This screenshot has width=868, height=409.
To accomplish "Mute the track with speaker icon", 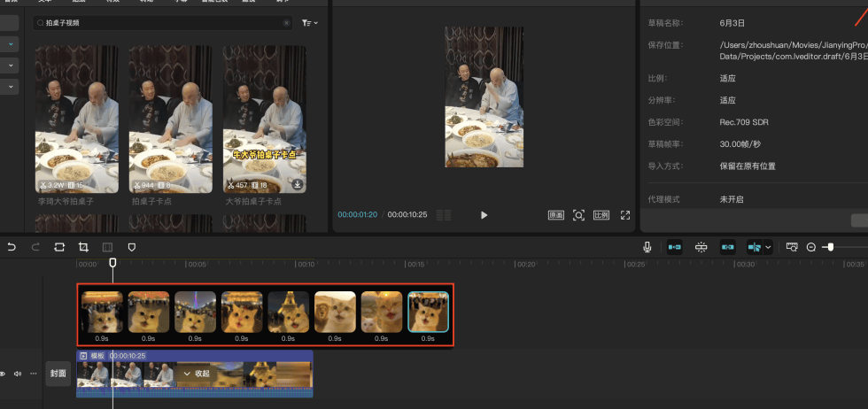I will (x=18, y=374).
